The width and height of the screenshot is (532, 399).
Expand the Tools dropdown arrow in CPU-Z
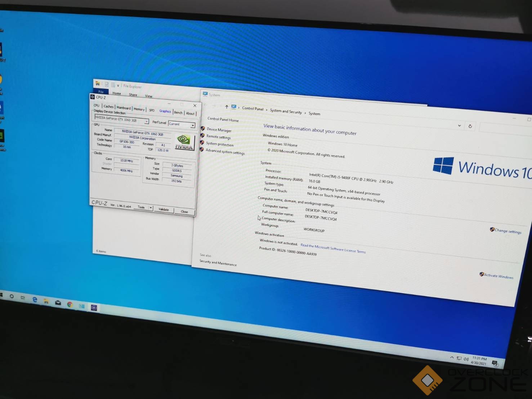[x=151, y=208]
